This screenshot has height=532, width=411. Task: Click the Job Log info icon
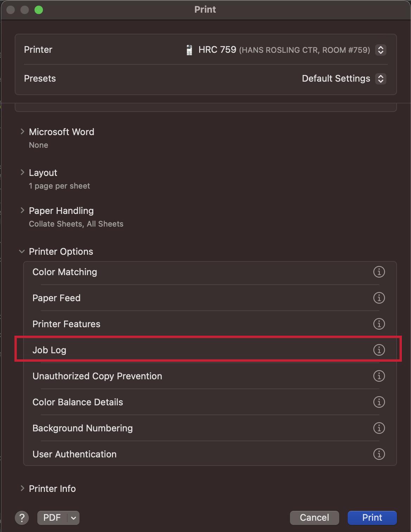pos(379,350)
